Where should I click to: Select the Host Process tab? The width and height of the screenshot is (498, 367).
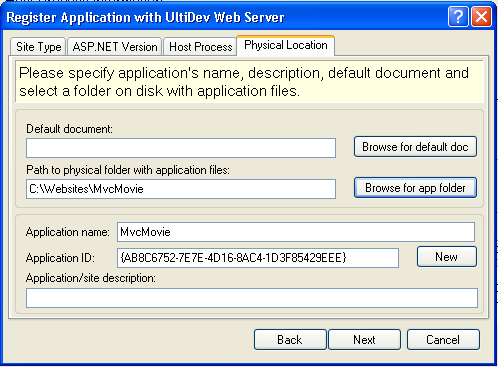[x=200, y=47]
